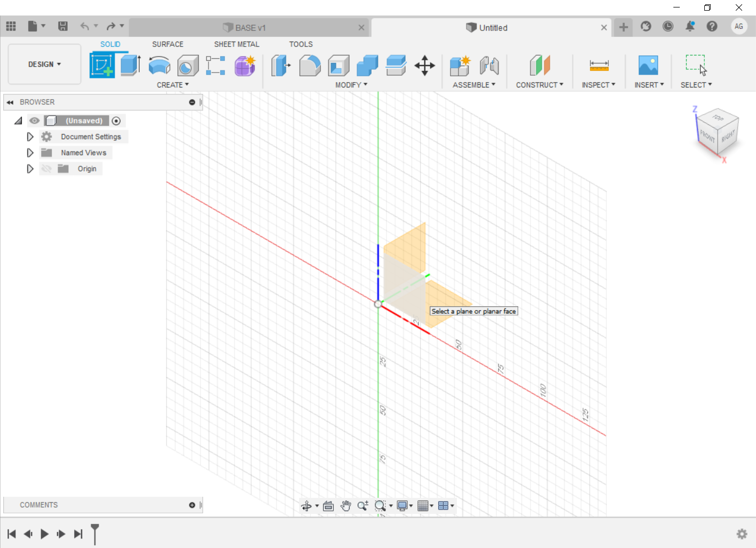Screen dimensions: 756x548
Task: Select the Combine tool
Action: (x=367, y=66)
